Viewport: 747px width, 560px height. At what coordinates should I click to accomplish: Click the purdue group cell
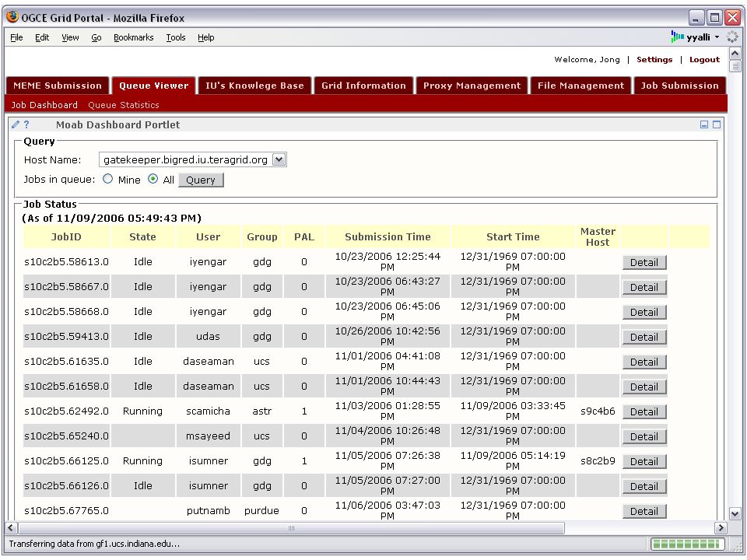[x=261, y=510]
